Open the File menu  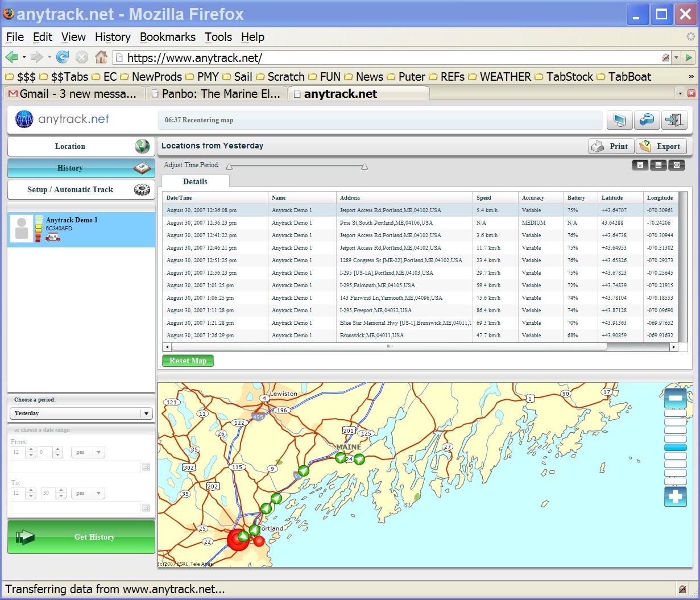pyautogui.click(x=15, y=37)
